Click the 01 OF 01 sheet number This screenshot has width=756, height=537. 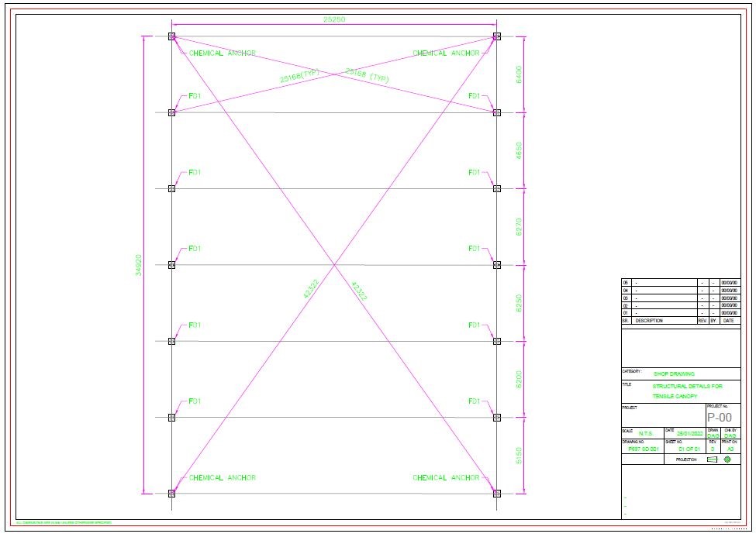click(689, 449)
